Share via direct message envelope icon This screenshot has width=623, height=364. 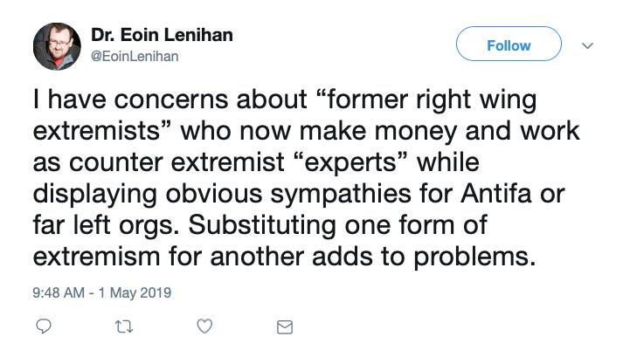tap(285, 327)
